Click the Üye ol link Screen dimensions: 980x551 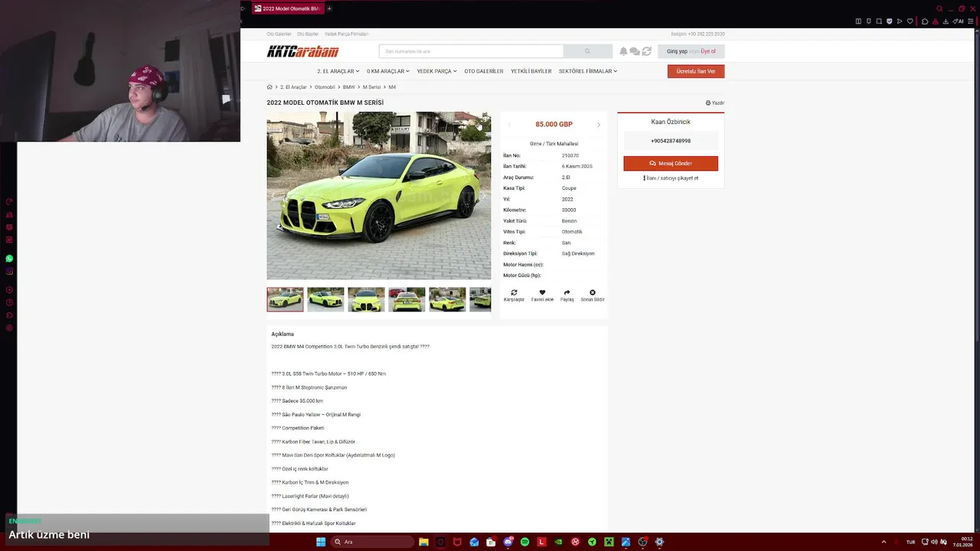point(708,51)
